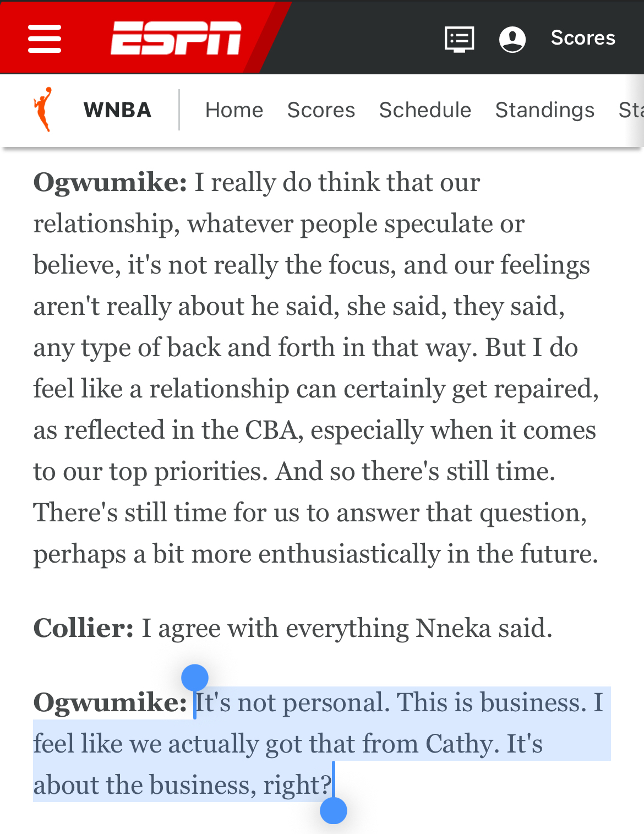This screenshot has width=644, height=834.
Task: Click the ESPN logo
Action: [176, 38]
